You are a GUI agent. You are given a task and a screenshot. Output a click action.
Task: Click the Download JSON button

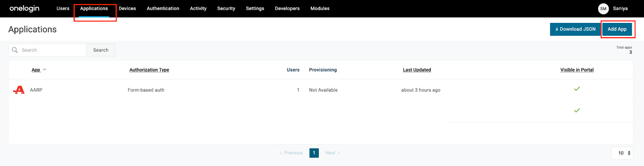(576, 29)
